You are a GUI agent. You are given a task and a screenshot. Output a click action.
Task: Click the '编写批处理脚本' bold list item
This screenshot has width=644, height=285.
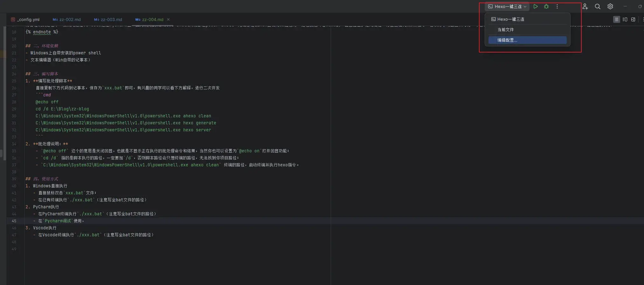point(49,81)
